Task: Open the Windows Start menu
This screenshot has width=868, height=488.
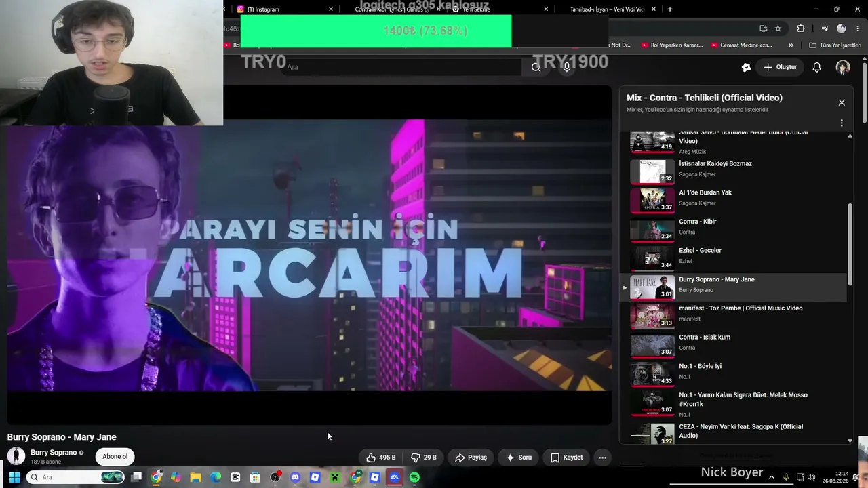Action: click(x=14, y=477)
